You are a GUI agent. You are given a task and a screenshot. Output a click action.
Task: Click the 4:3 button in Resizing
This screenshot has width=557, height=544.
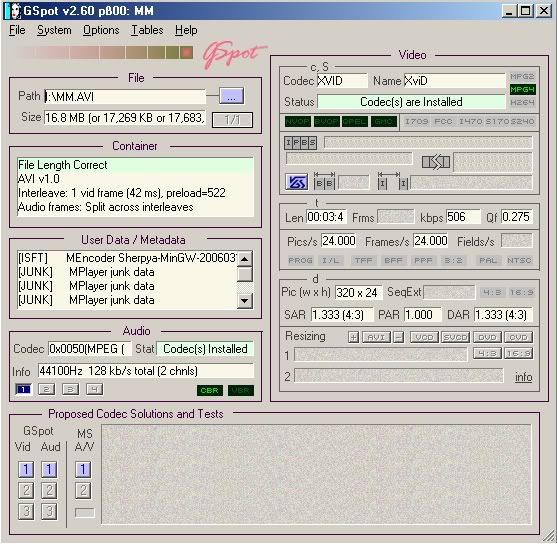487,354
